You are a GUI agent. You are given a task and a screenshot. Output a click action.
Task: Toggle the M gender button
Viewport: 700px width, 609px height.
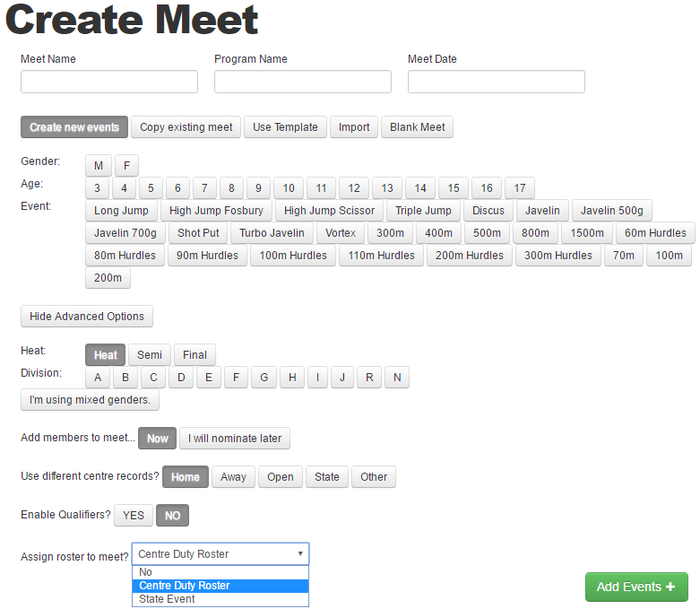(x=99, y=166)
